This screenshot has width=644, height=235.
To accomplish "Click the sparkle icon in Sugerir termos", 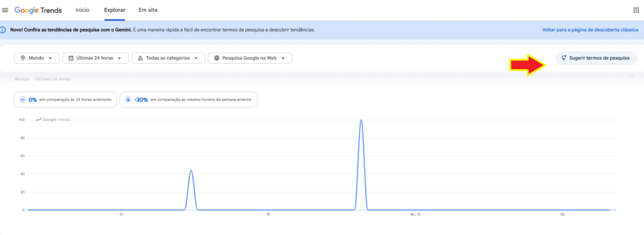I will [x=564, y=59].
